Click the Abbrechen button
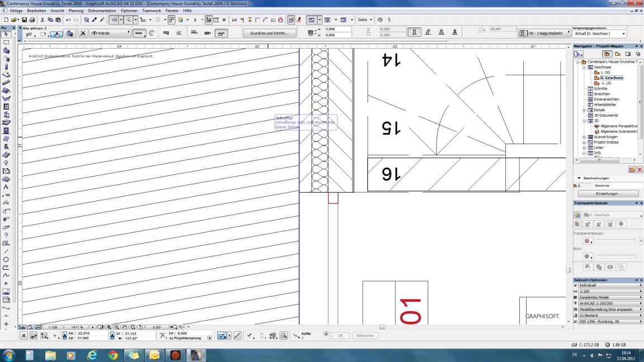 click(x=365, y=336)
